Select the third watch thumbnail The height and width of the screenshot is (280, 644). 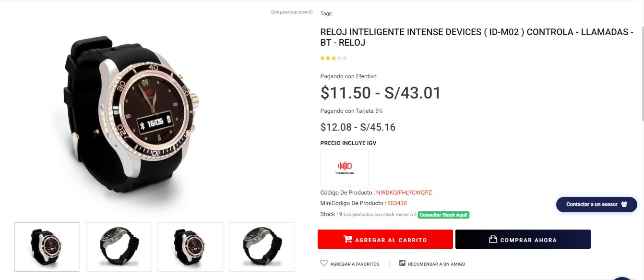[190, 247]
